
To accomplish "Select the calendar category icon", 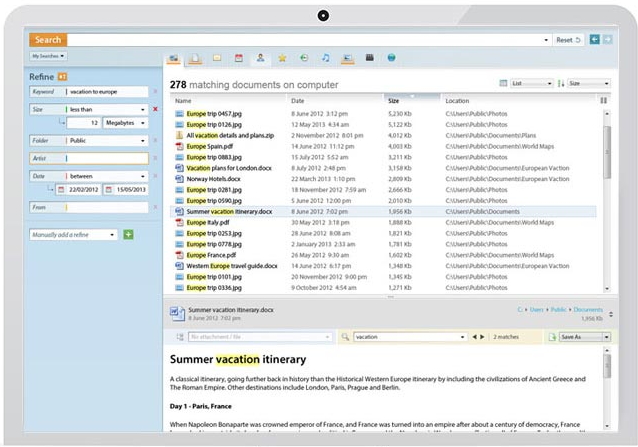I will (x=239, y=58).
